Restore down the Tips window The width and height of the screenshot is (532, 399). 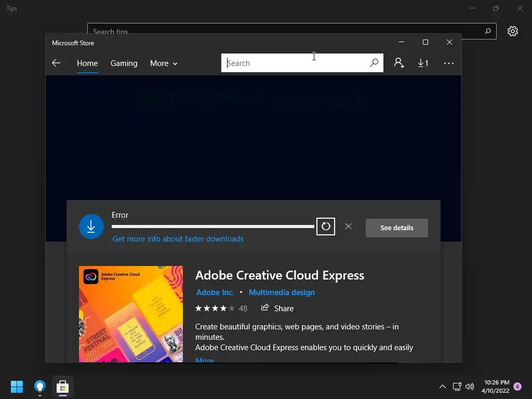click(x=496, y=8)
